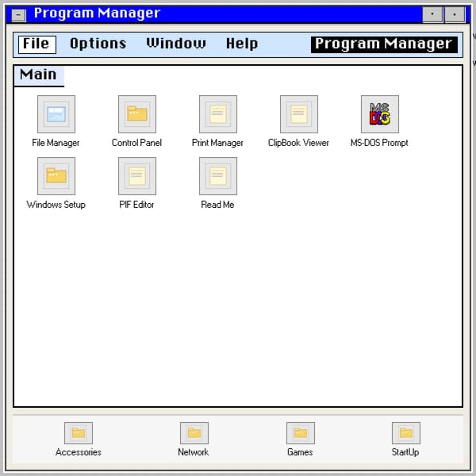
Task: Click the ClipBook Viewer text label
Action: point(299,143)
